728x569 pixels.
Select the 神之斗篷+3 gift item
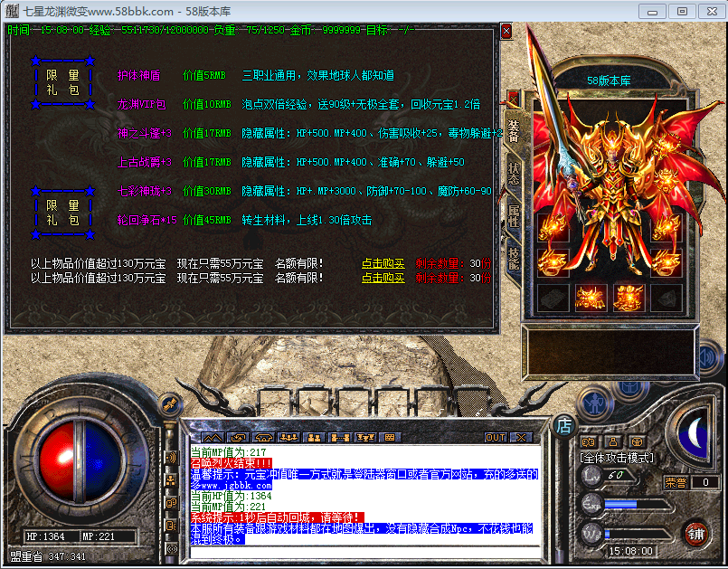point(144,133)
